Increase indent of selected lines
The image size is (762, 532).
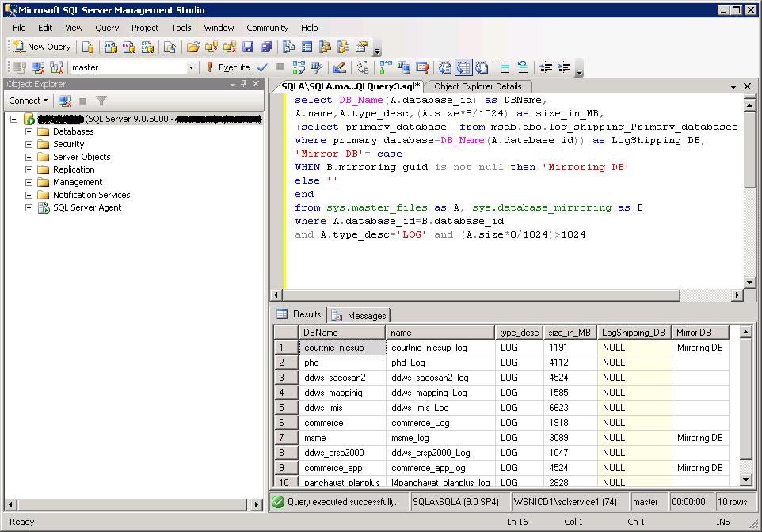(564, 67)
